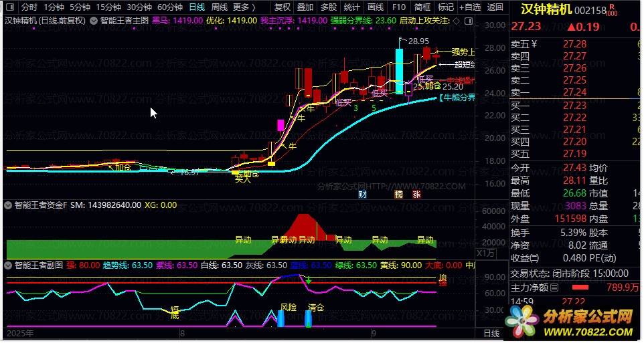Click the 【牛熊分界 line label
644x343 pixels.
click(457, 98)
